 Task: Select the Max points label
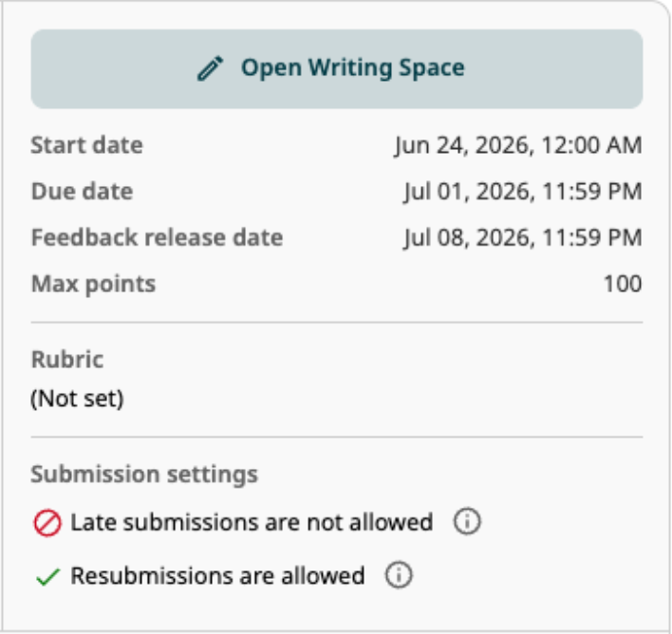(93, 284)
